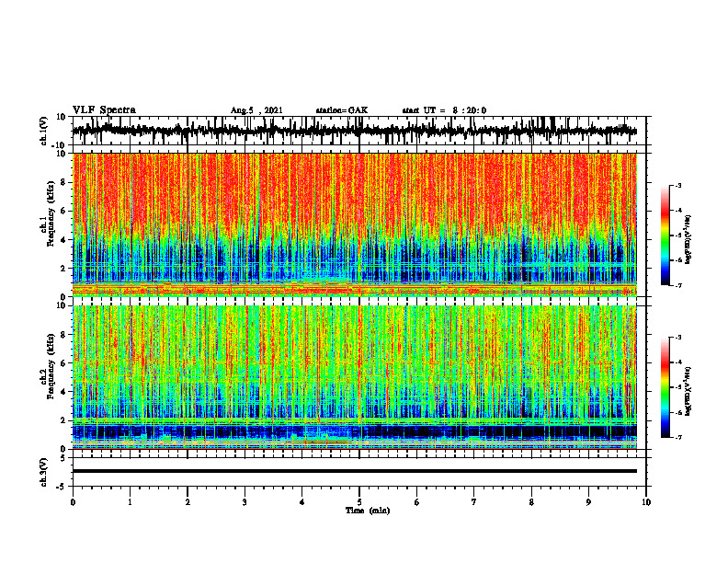Screen dimensions: 728x563
Task: Click the "ch.3(V)" axis label
Action: [44, 472]
